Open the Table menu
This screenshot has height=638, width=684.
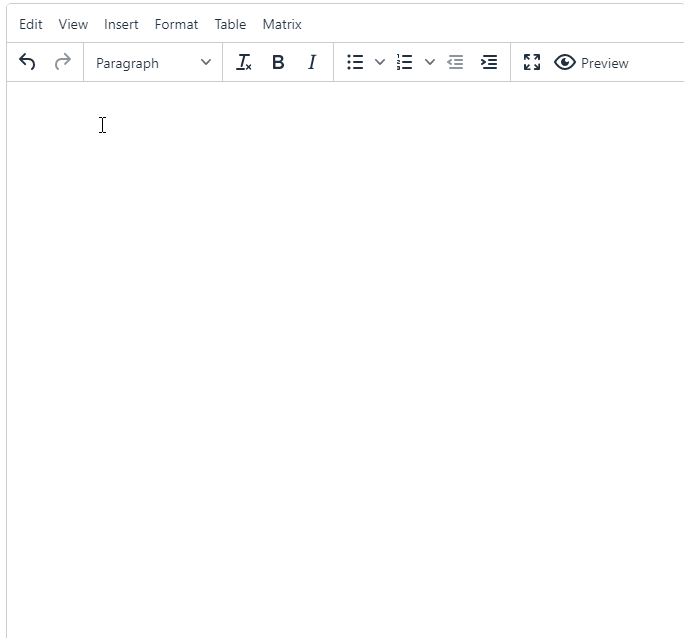tap(230, 24)
